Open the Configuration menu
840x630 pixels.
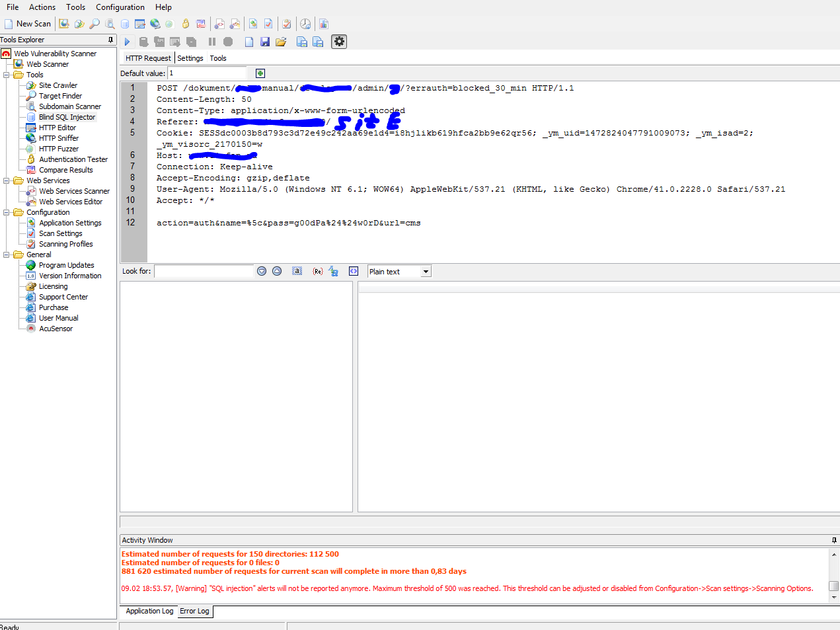[120, 7]
